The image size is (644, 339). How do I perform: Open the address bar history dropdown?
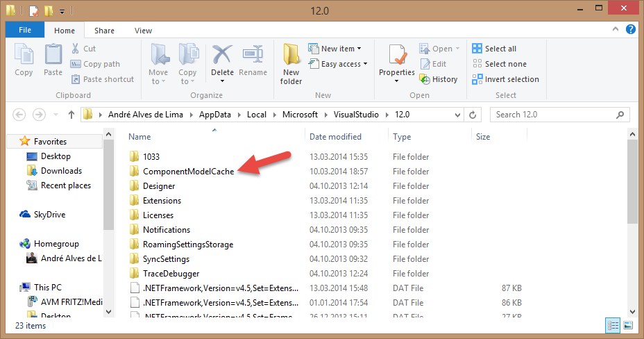457,115
